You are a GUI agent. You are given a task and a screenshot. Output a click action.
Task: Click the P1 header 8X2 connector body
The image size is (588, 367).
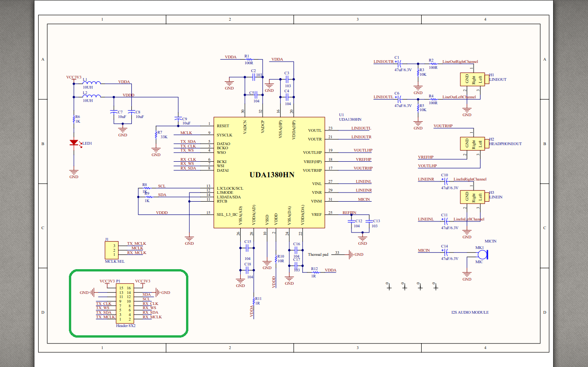coord(126,303)
